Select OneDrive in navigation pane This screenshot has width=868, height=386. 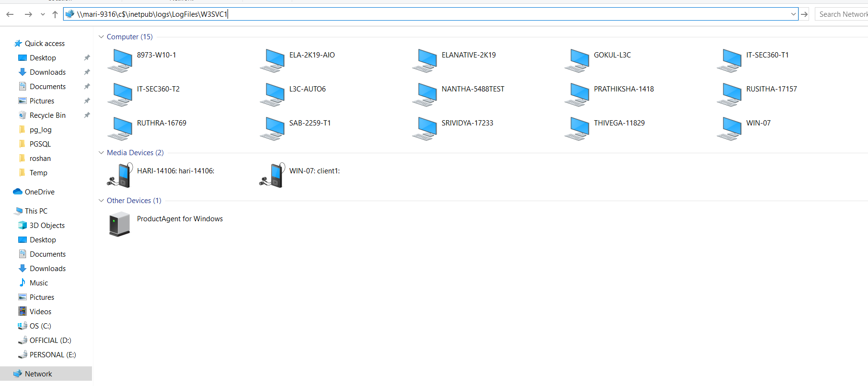[x=39, y=192]
